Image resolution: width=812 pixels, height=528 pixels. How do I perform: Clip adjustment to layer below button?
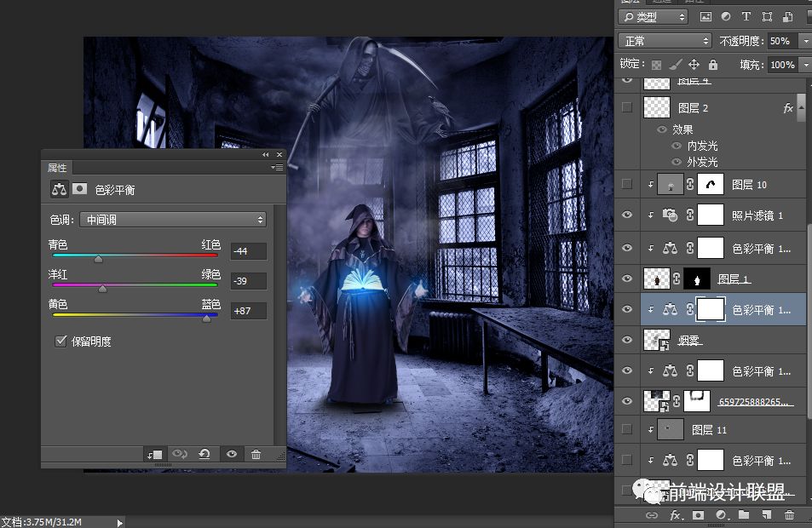coord(154,455)
